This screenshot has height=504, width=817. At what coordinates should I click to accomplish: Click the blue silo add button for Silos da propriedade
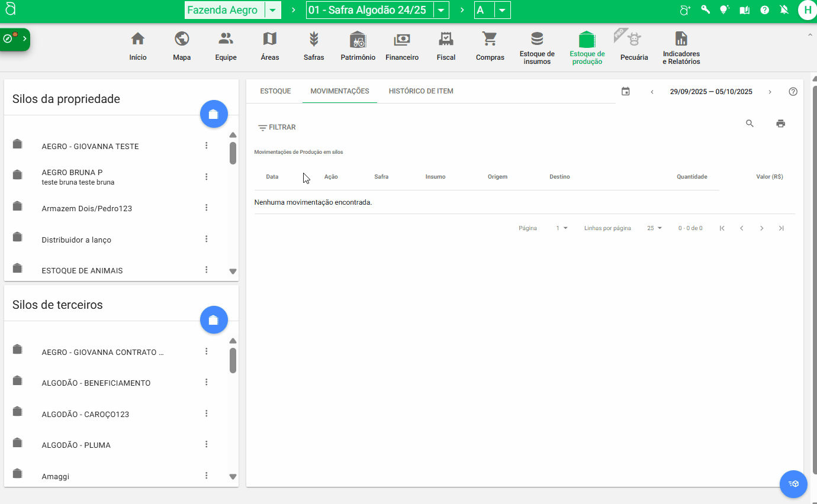[x=214, y=114]
